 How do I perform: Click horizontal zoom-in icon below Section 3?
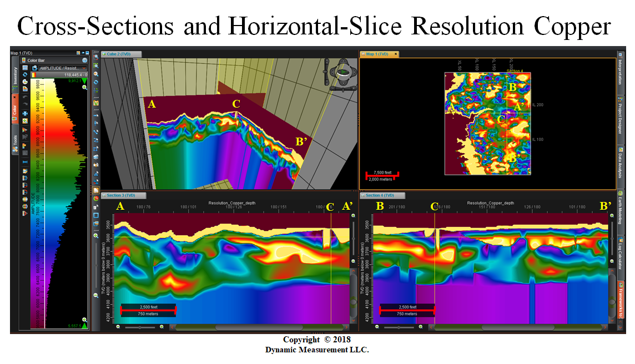(162, 327)
